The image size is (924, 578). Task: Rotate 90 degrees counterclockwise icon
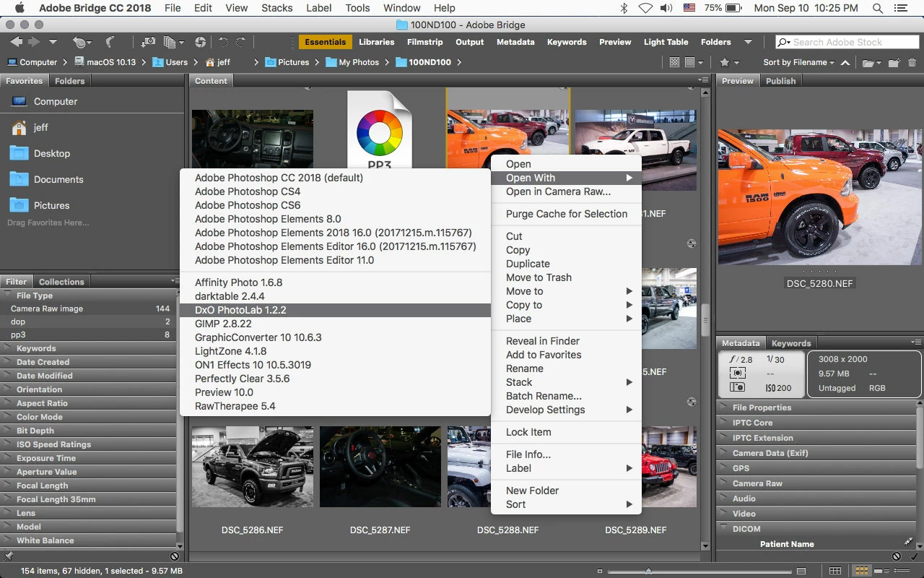[x=224, y=43]
